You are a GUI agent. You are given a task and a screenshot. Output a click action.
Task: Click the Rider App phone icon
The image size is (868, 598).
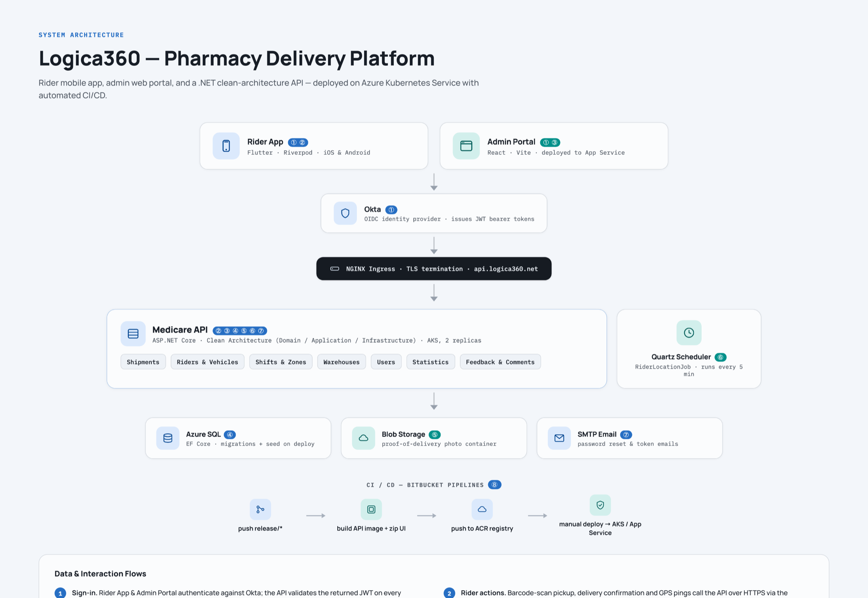(x=226, y=146)
